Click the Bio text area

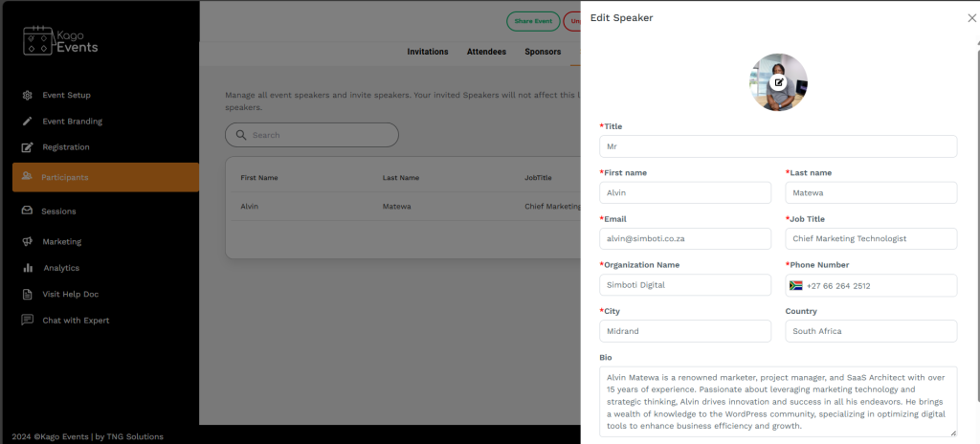pyautogui.click(x=778, y=401)
